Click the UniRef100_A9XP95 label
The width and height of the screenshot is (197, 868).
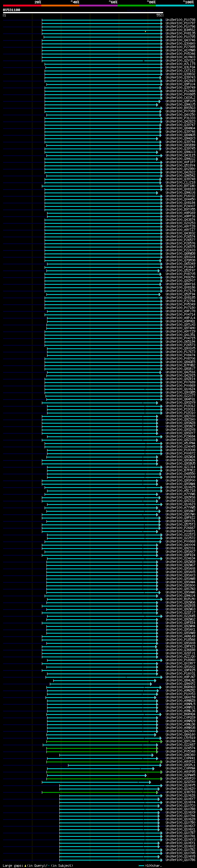coord(180,772)
